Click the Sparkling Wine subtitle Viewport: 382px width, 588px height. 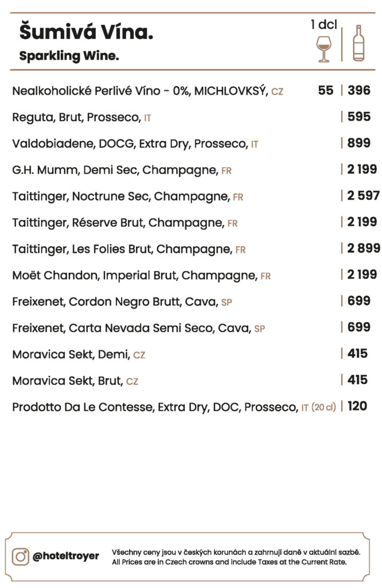(69, 56)
